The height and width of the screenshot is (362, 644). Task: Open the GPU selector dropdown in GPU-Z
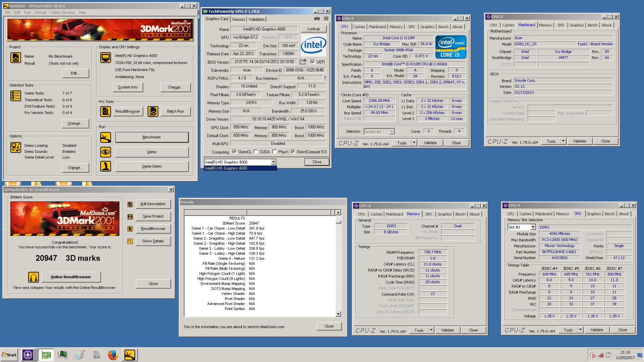273,162
